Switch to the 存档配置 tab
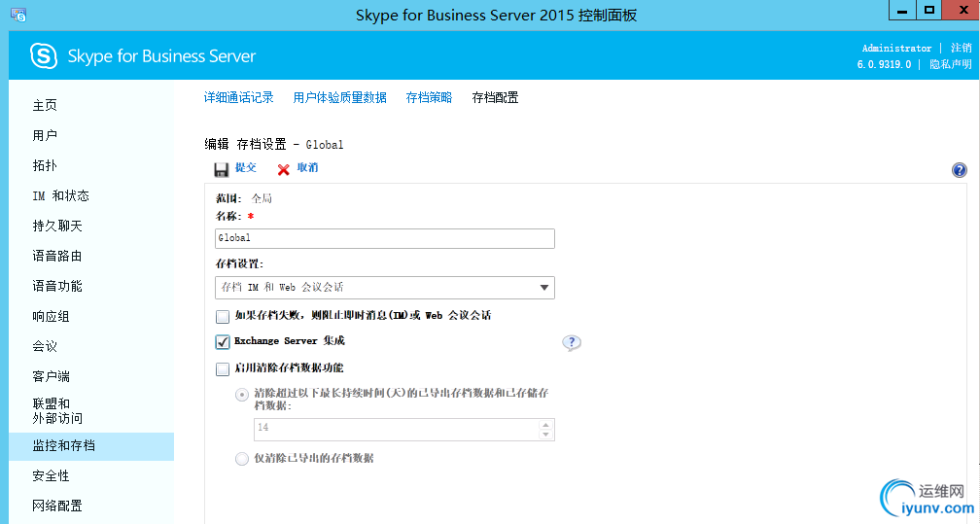Viewport: 980px width, 524px height. (x=495, y=97)
